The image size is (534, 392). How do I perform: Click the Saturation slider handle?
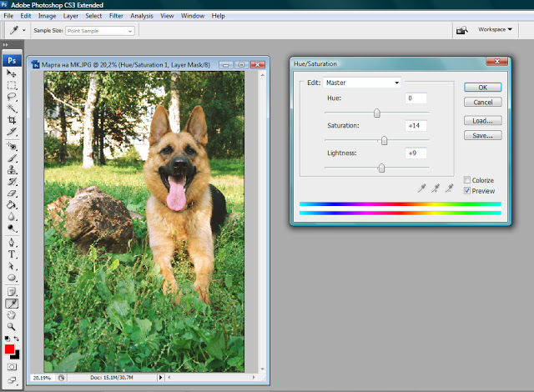[384, 141]
